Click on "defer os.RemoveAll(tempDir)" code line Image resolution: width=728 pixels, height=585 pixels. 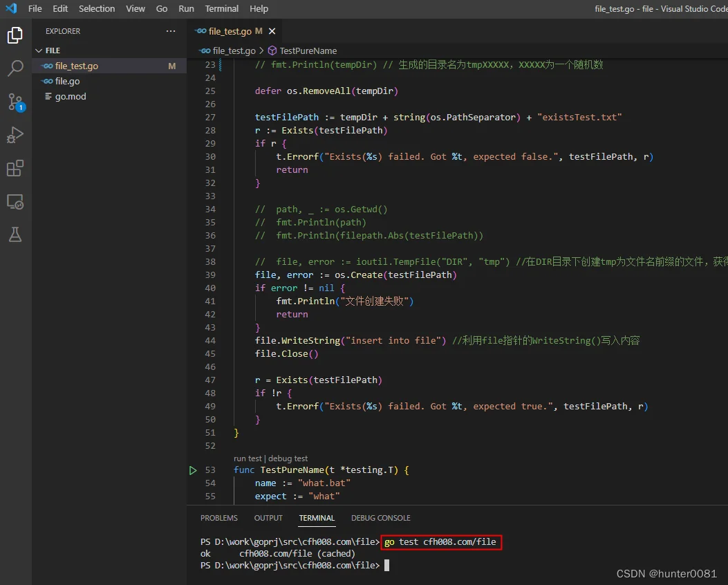click(326, 91)
